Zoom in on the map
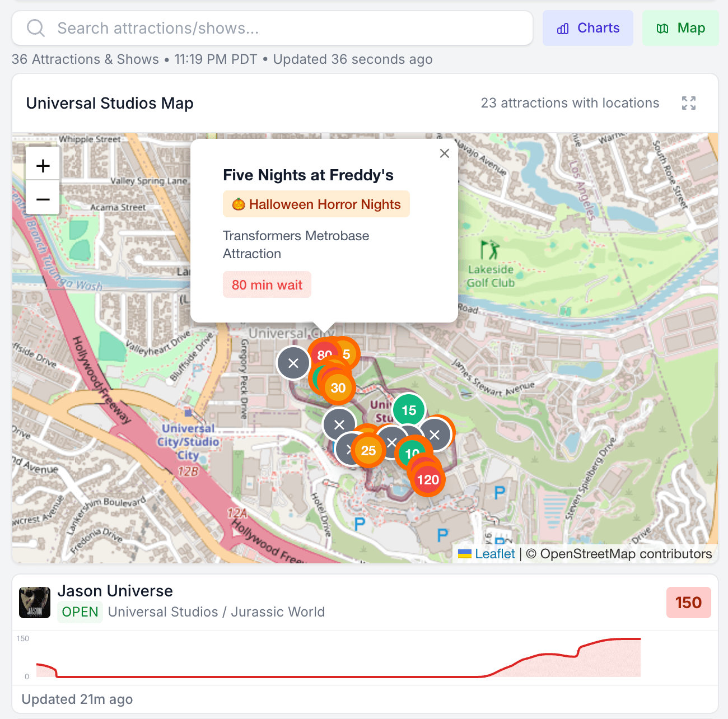Image resolution: width=728 pixels, height=719 pixels. [43, 166]
